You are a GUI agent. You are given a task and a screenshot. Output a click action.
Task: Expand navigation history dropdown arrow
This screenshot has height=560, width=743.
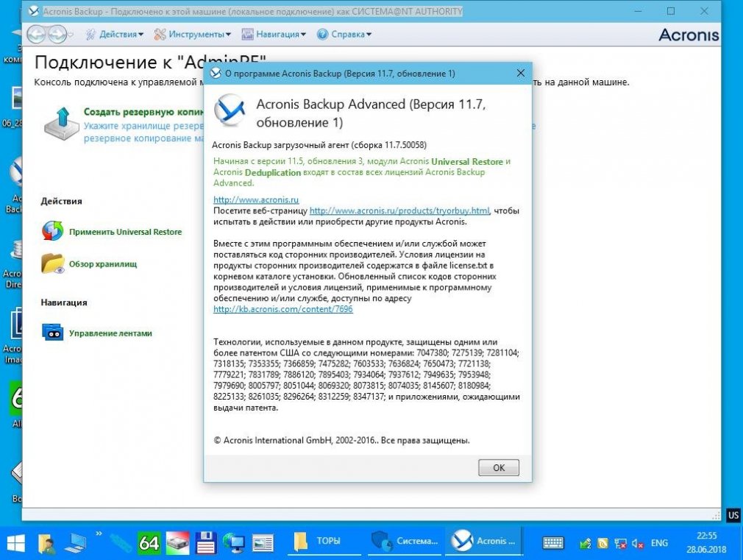tap(71, 34)
